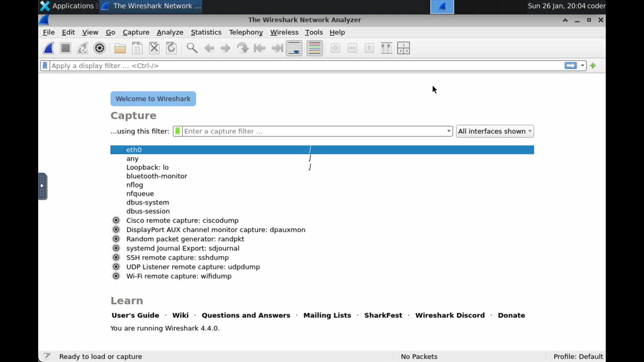The height and width of the screenshot is (362, 644).
Task: Expand the capture filter dropdown arrow
Action: tap(449, 131)
